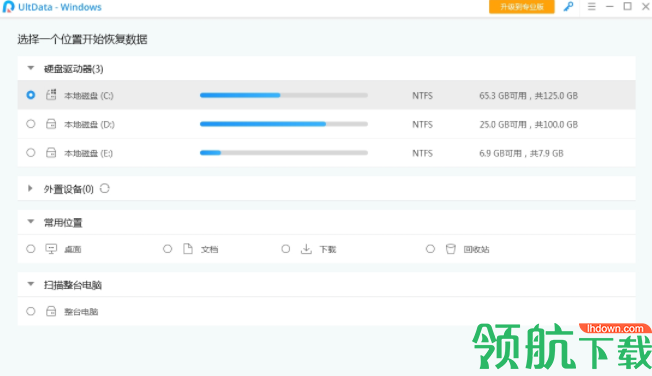Click the recycle bin icon
This screenshot has width=652, height=376.
451,249
